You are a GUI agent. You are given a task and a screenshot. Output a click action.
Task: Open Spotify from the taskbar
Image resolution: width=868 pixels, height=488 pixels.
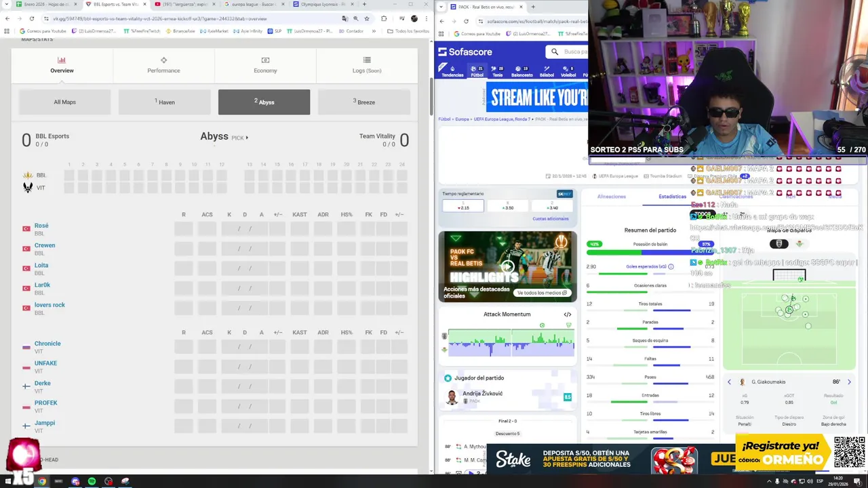click(x=92, y=481)
